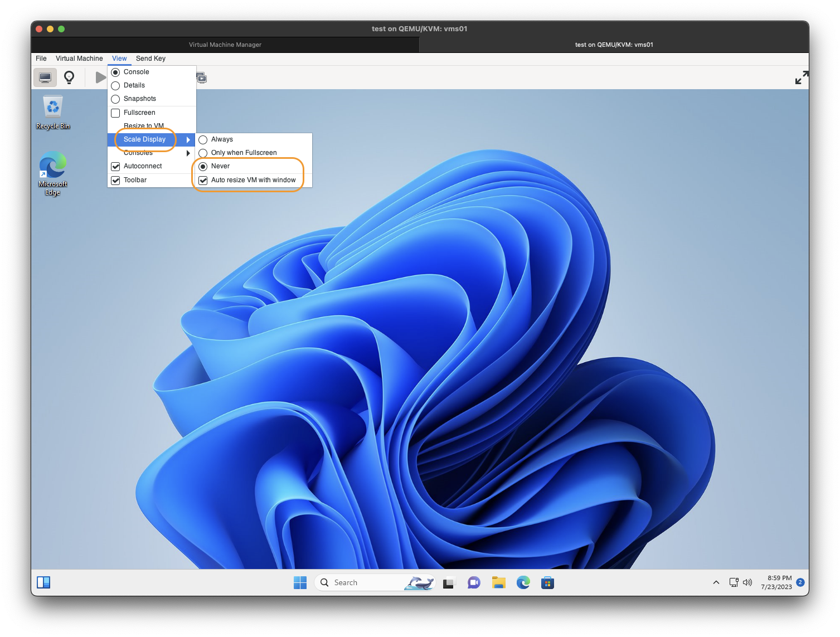The height and width of the screenshot is (637, 840).
Task: Close the View menu via its title
Action: (x=119, y=59)
